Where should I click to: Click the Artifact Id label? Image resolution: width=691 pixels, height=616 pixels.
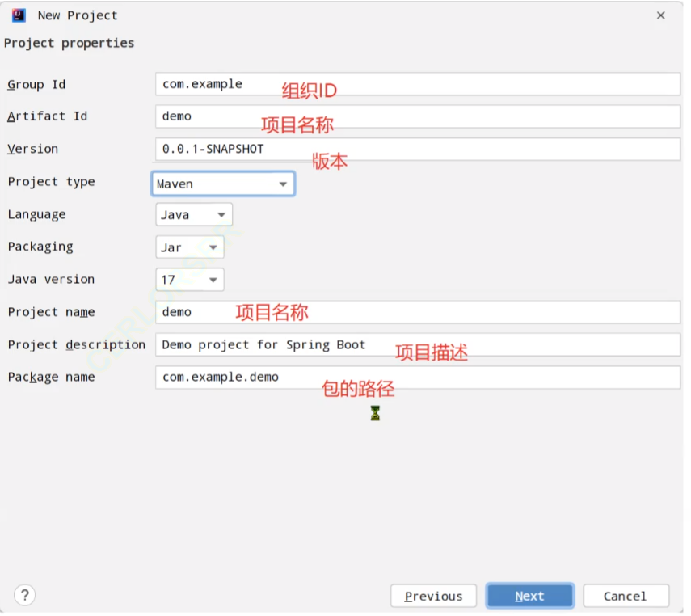click(x=48, y=117)
